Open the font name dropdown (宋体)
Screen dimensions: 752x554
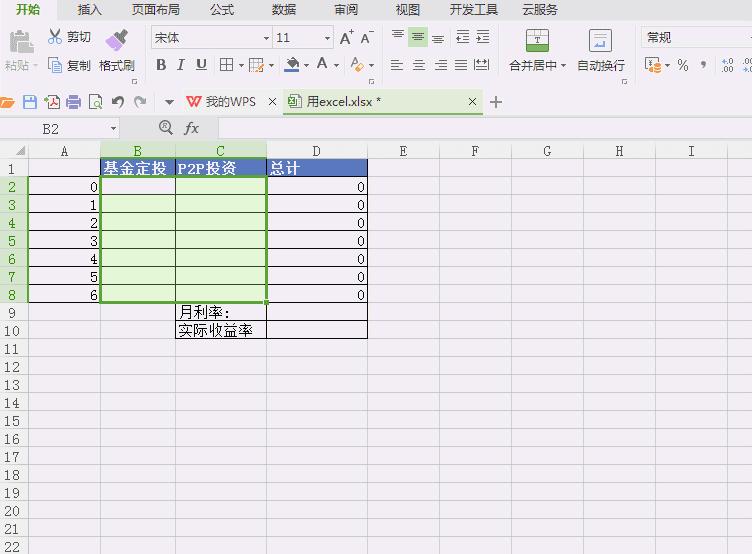(266, 38)
